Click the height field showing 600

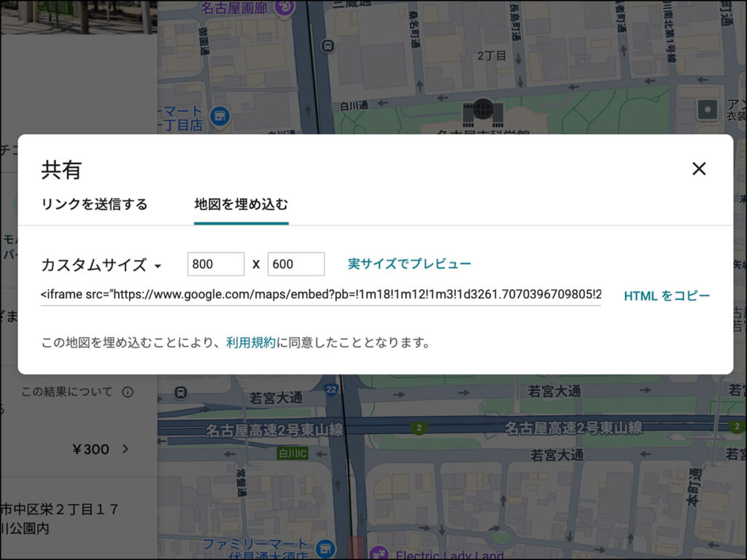[295, 264]
